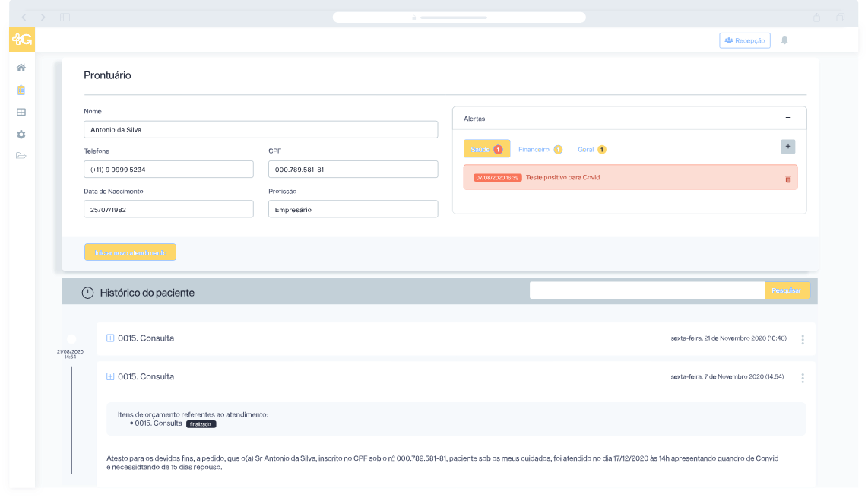Open options menu for 21 de Novembro consulta
The height and width of the screenshot is (498, 868).
[x=803, y=339]
